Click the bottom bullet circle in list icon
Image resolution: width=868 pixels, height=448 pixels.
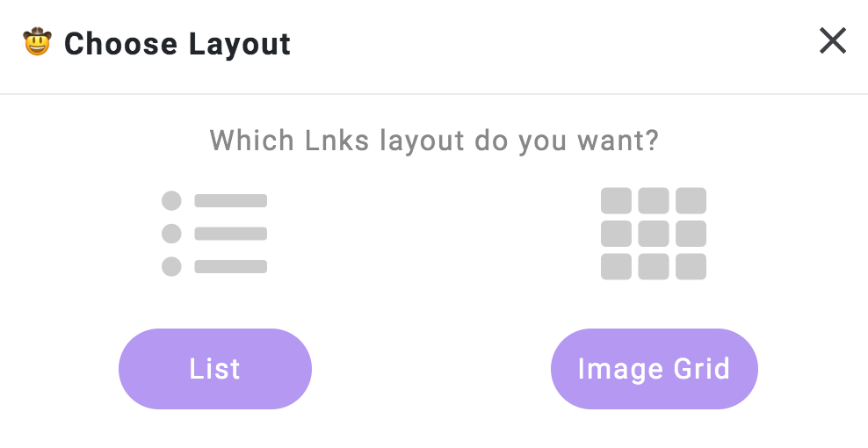(171, 266)
